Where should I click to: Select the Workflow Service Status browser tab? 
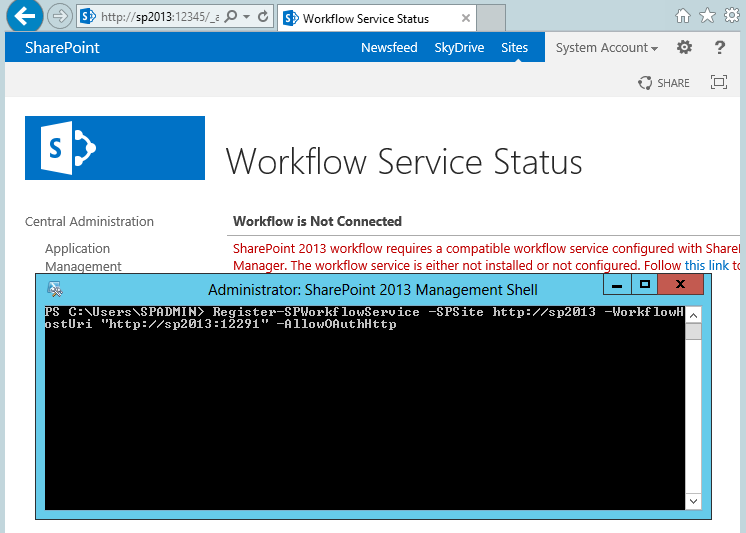point(375,18)
